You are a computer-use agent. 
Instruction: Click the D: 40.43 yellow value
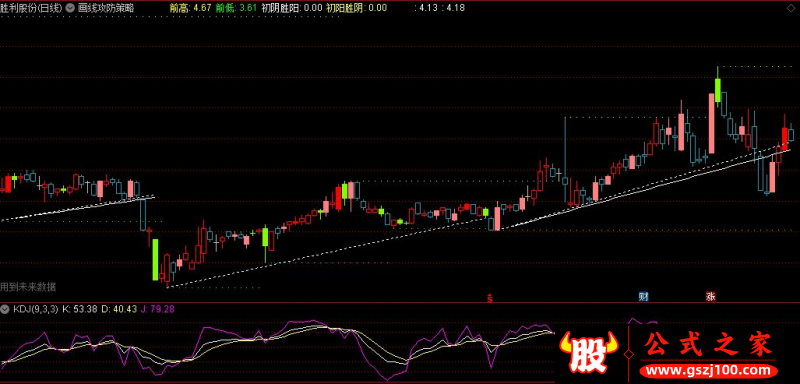tap(118, 309)
